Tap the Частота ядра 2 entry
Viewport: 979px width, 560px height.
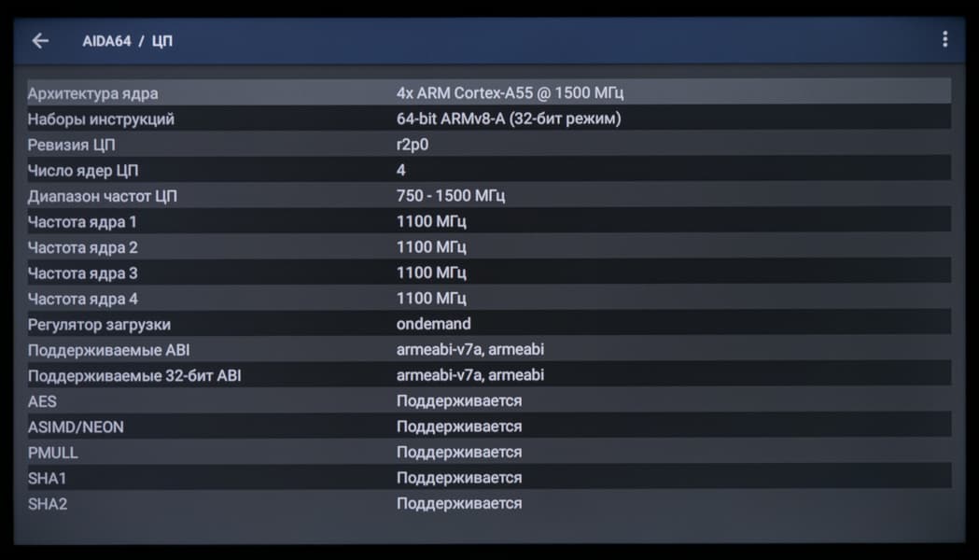pyautogui.click(x=489, y=247)
